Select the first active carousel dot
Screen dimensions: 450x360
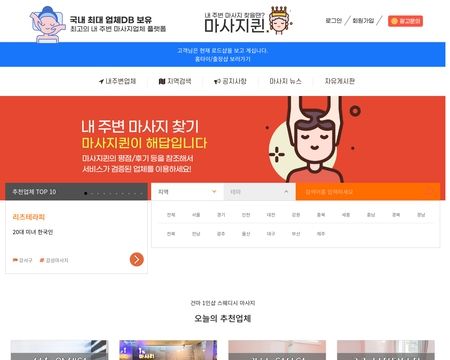86,193
